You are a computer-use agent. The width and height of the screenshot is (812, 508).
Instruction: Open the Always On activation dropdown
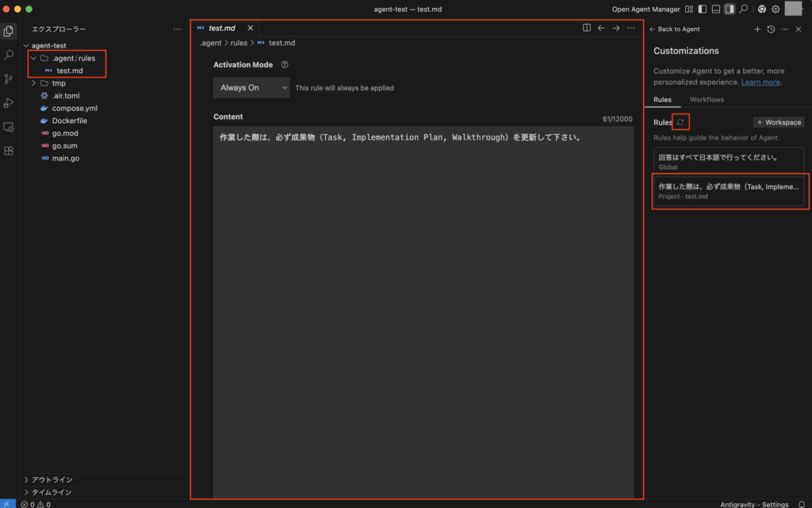[251, 88]
